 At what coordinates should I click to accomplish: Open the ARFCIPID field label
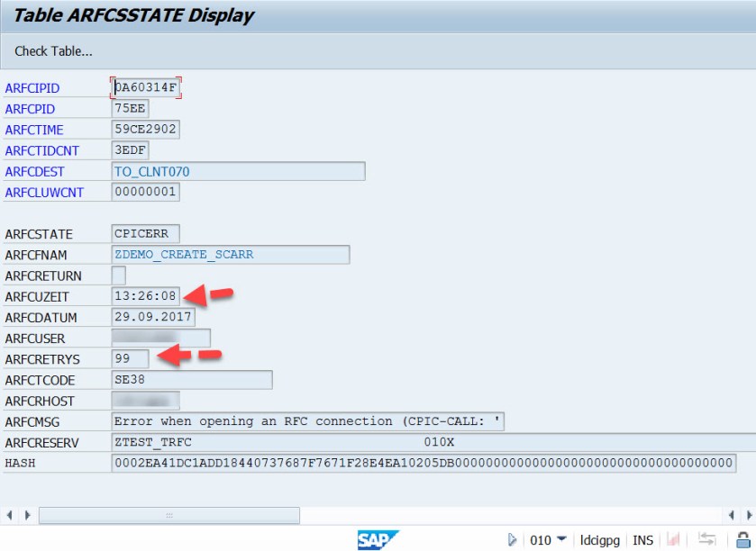(x=32, y=88)
